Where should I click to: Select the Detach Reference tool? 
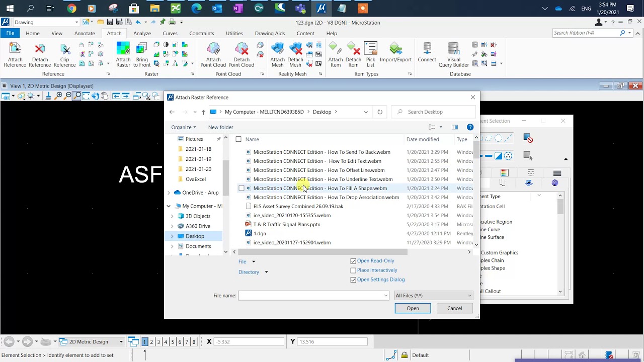pyautogui.click(x=40, y=55)
